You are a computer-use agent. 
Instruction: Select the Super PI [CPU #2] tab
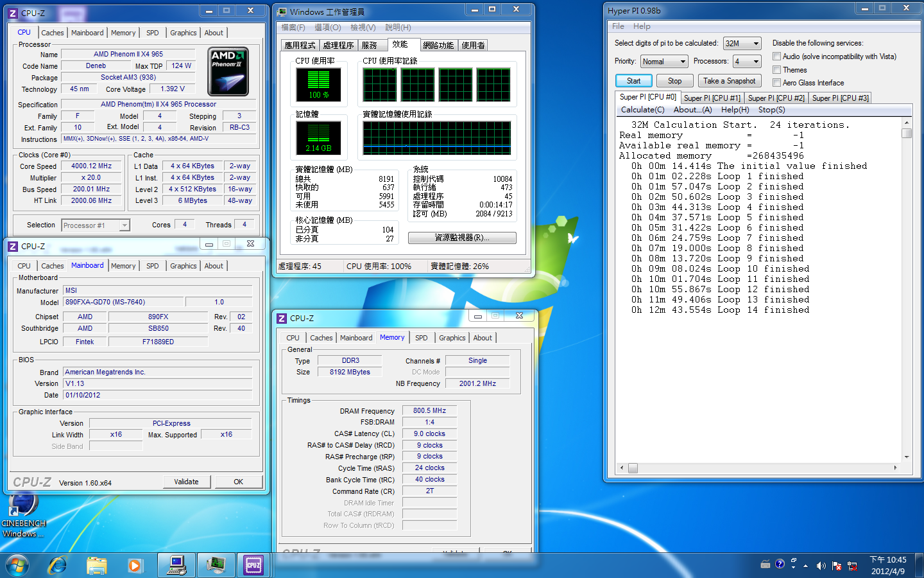776,98
